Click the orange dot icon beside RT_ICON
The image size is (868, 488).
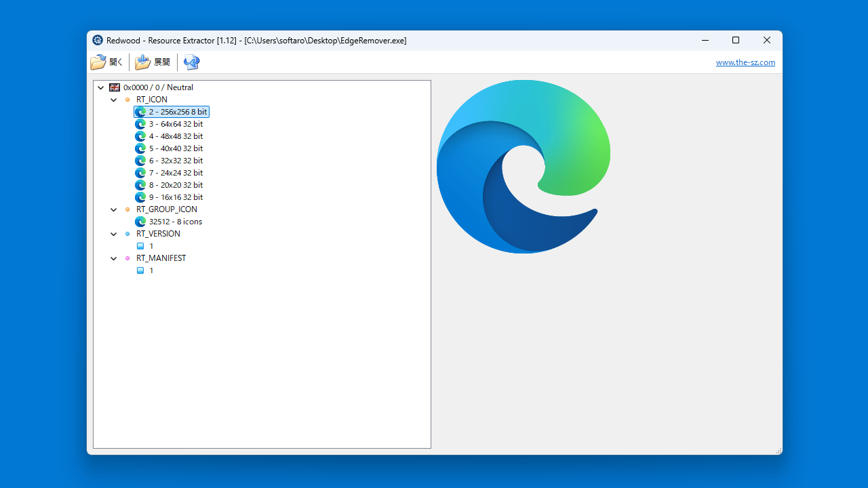point(127,100)
